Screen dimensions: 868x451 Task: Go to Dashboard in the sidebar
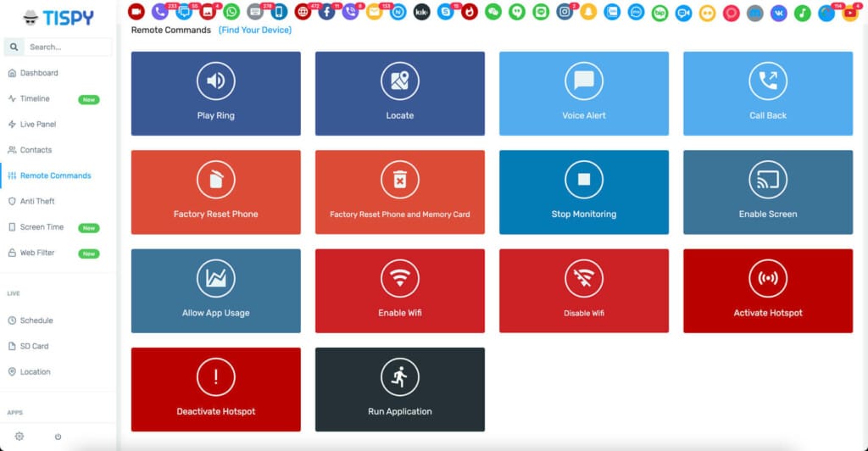(39, 73)
